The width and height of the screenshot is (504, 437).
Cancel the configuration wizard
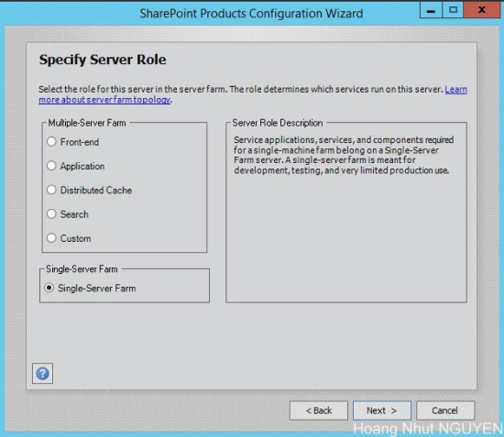click(x=444, y=410)
